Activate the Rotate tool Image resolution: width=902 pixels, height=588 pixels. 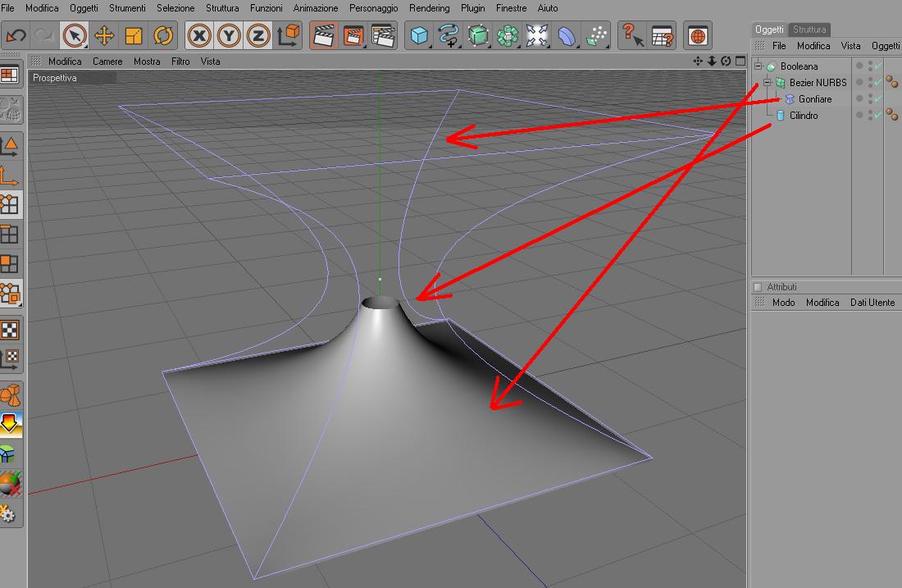tap(163, 35)
